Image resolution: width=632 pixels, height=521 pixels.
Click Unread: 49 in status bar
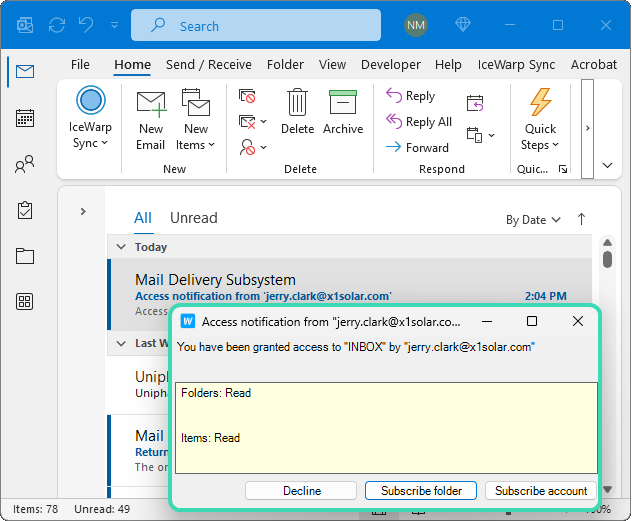102,509
